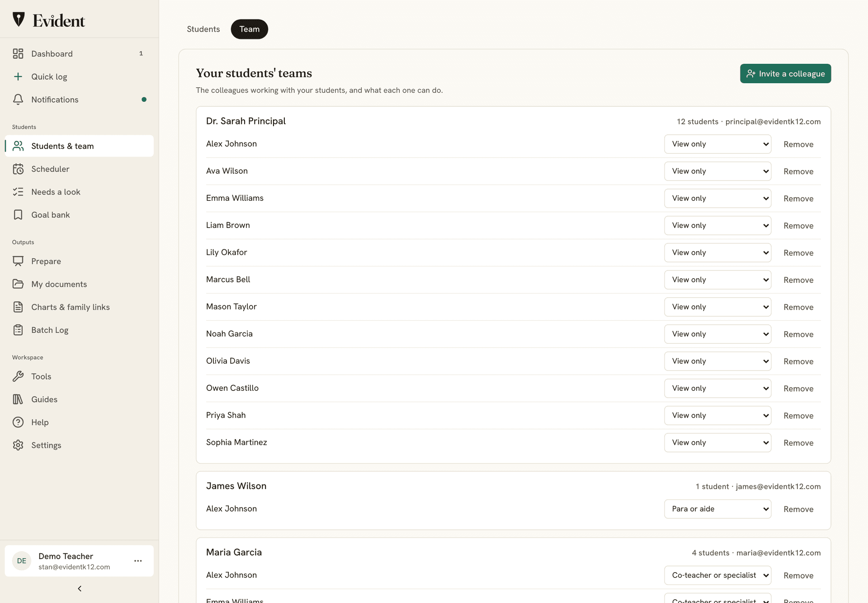Collapse the sidebar with the chevron arrow
The width and height of the screenshot is (868, 603).
coord(80,589)
